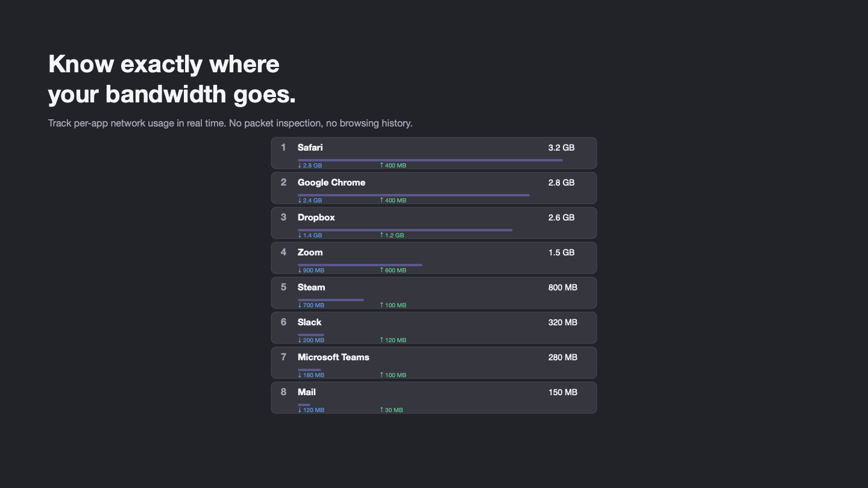This screenshot has height=488, width=868.
Task: Click Steam's 700 MB download value
Action: click(x=311, y=305)
